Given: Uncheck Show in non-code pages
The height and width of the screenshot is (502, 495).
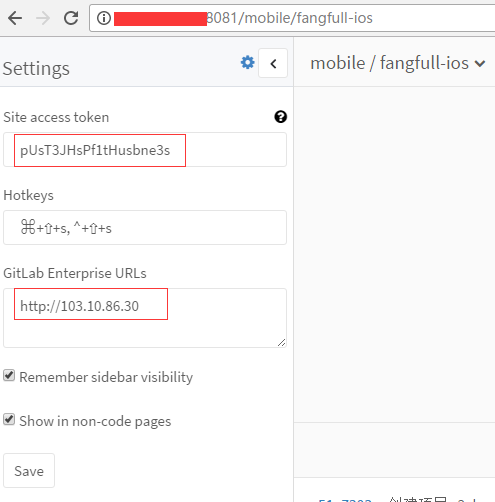Looking at the screenshot, I should point(9,419).
